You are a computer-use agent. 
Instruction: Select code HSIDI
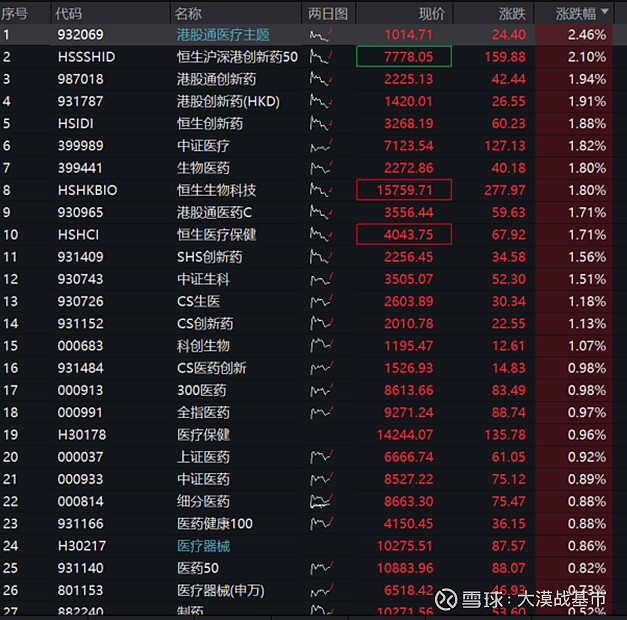(x=76, y=124)
